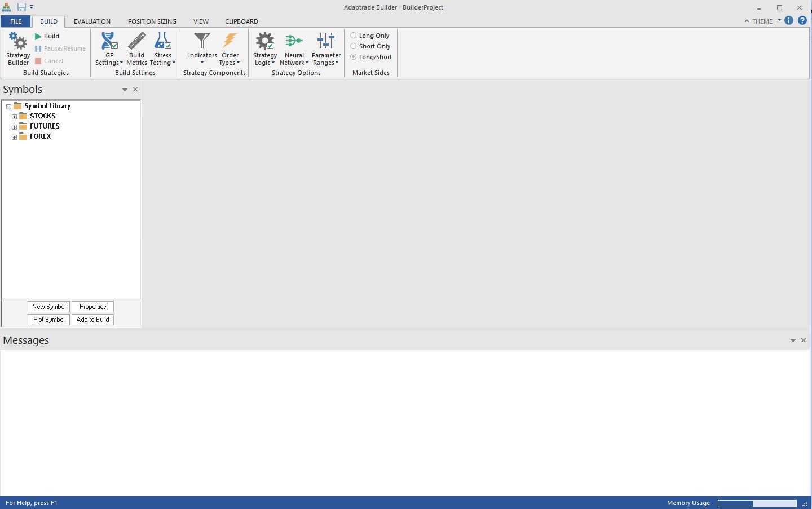Expand the FUTURES tree node
This screenshot has height=509, width=812.
click(x=14, y=127)
